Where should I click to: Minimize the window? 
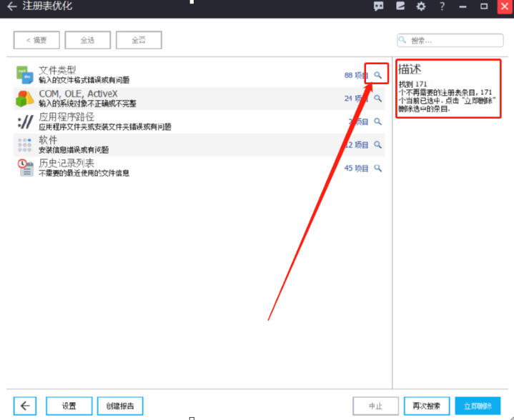pyautogui.click(x=463, y=6)
